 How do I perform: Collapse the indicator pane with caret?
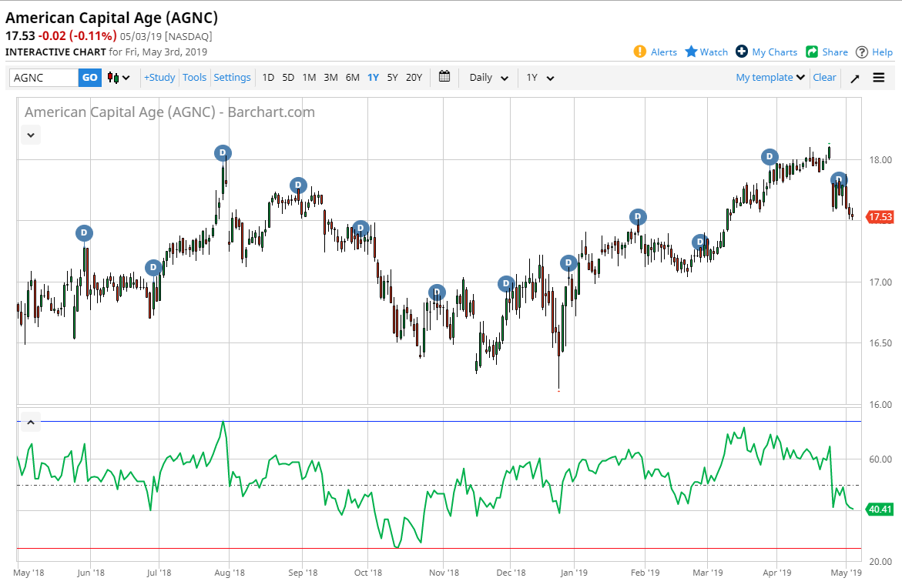coord(31,423)
